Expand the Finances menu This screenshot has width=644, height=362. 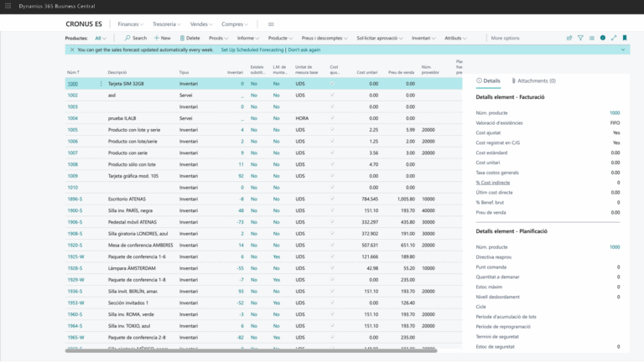pos(131,24)
